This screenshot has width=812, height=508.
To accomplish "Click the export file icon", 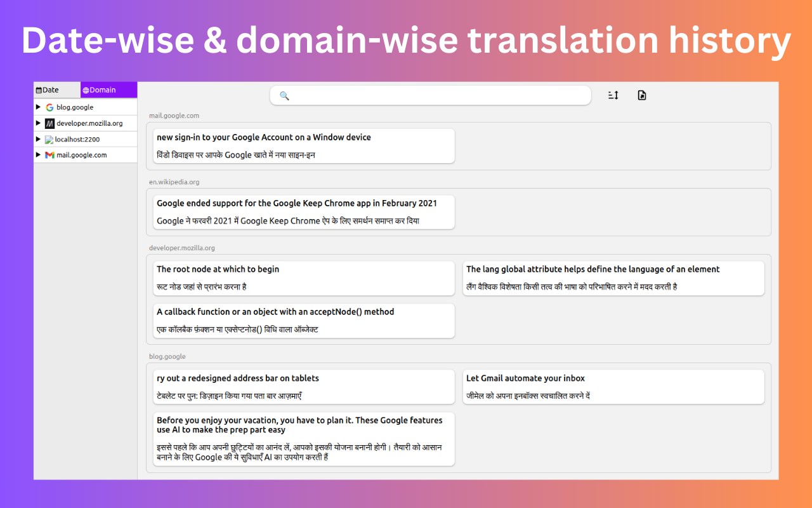I will [x=642, y=95].
